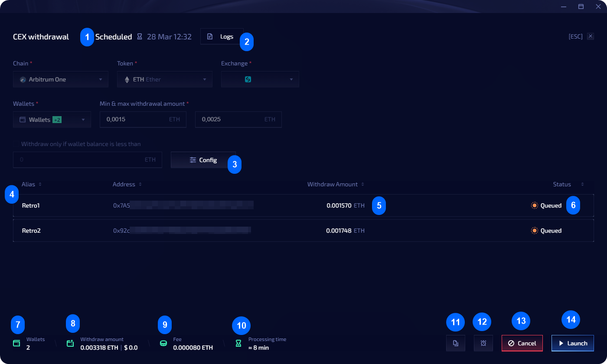Click the max withdrawal amount field 0,0025
The width and height of the screenshot is (607, 364).
238,119
